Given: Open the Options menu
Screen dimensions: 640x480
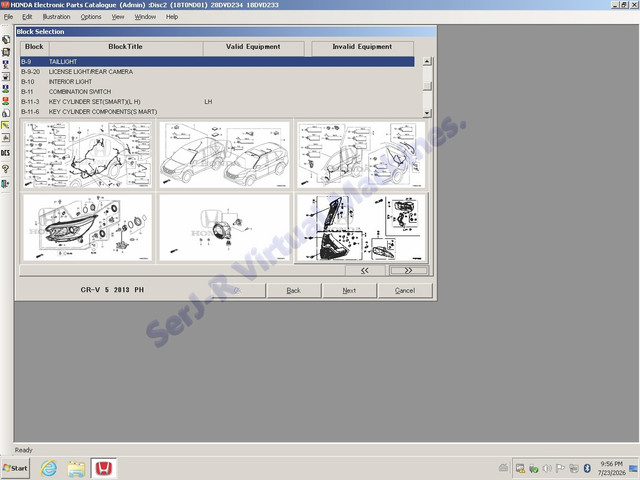Looking at the screenshot, I should pyautogui.click(x=91, y=17).
